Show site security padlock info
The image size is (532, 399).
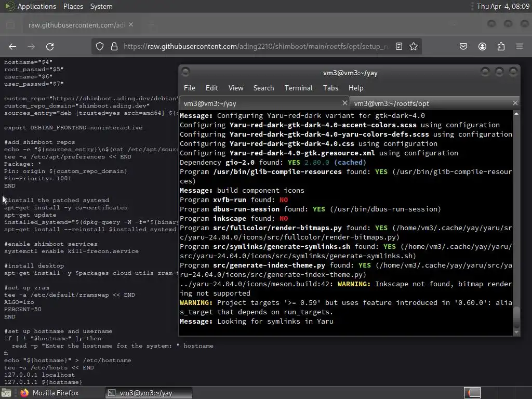point(114,46)
